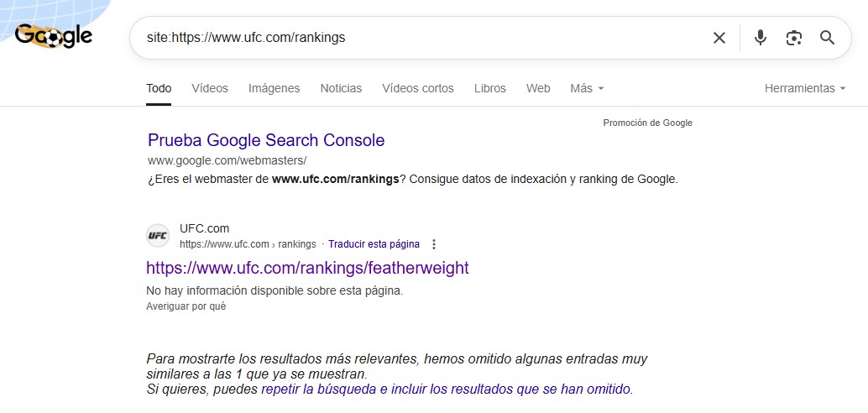Image resolution: width=868 pixels, height=413 pixels.
Task: Select the Web results tab
Action: coord(538,88)
